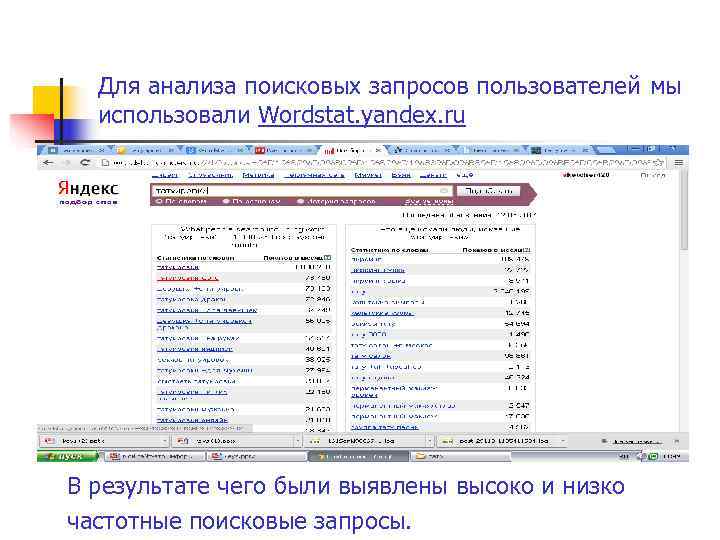The height and width of the screenshot is (540, 720).
Task: Click the taskbar clock
Action: [670, 456]
